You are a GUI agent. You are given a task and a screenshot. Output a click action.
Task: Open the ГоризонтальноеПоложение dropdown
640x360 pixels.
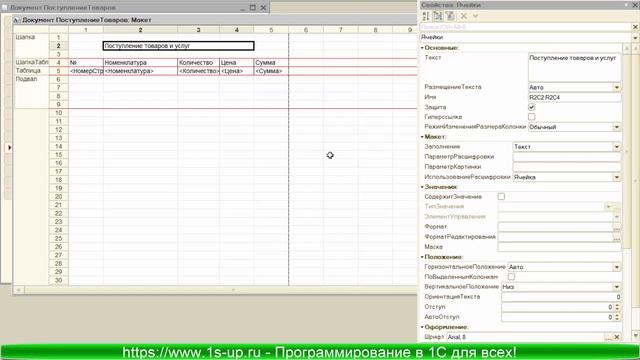[617, 267]
